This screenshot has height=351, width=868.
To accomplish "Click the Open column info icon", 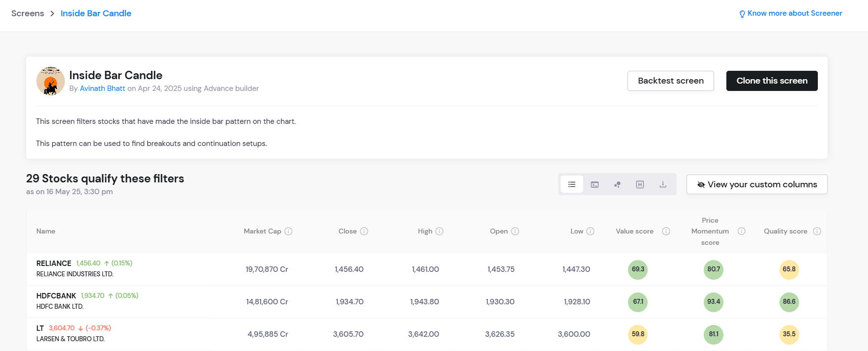I will tap(515, 231).
